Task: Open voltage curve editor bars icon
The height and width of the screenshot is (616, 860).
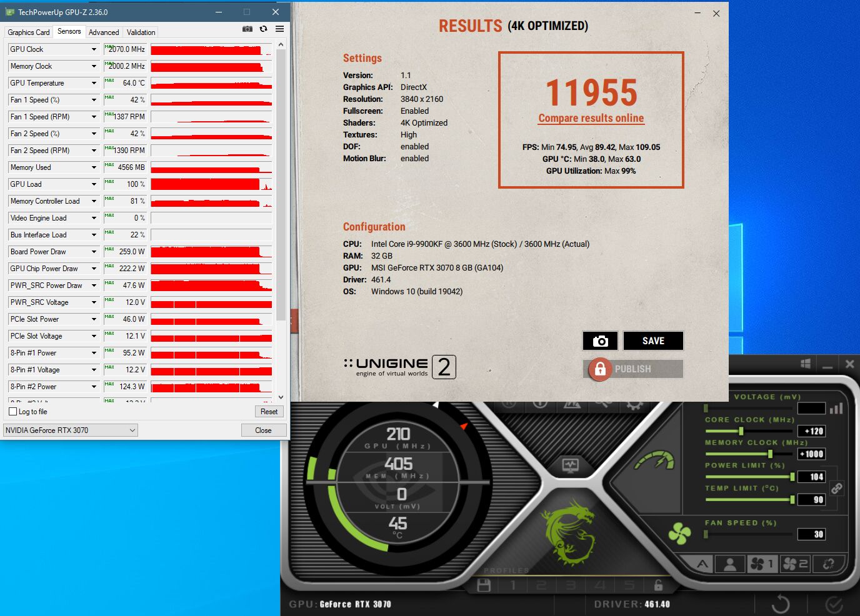Action: [x=836, y=409]
